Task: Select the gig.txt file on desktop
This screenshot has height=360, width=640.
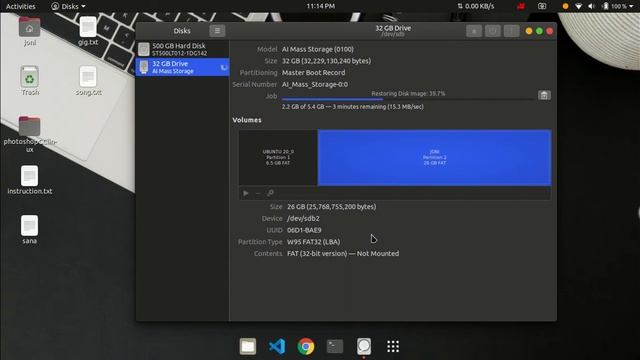Action: [x=88, y=31]
